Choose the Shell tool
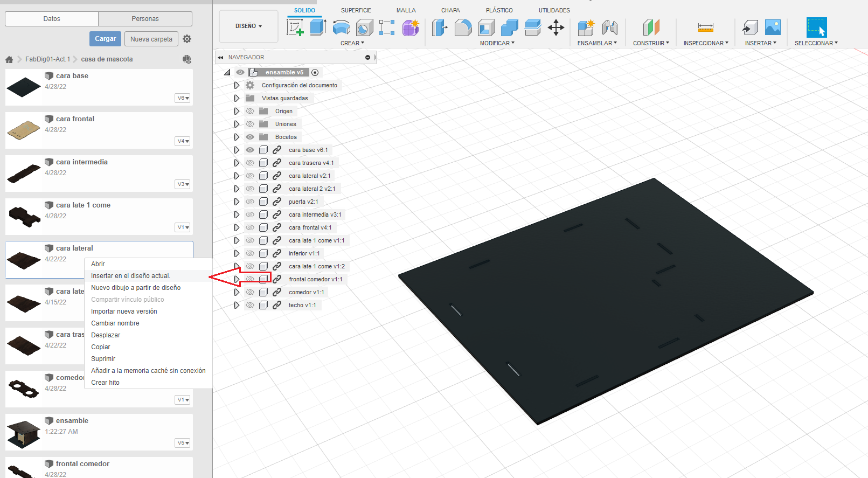The image size is (868, 478). click(486, 27)
